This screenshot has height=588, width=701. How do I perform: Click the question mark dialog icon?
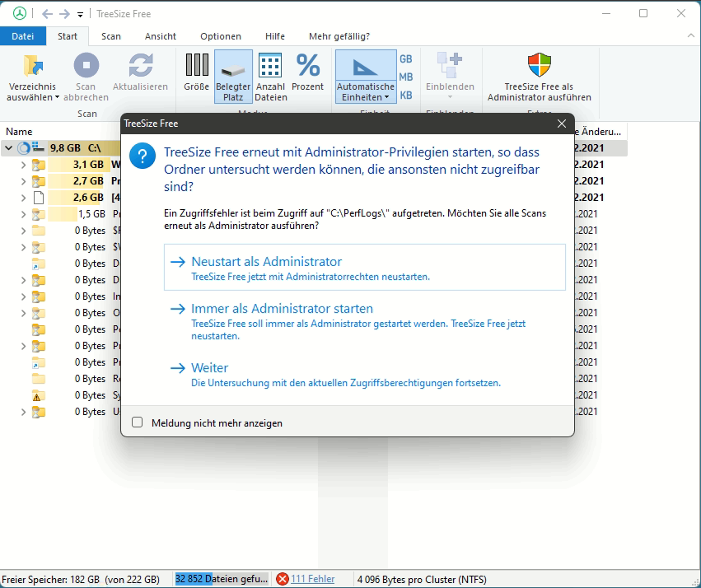coord(143,156)
